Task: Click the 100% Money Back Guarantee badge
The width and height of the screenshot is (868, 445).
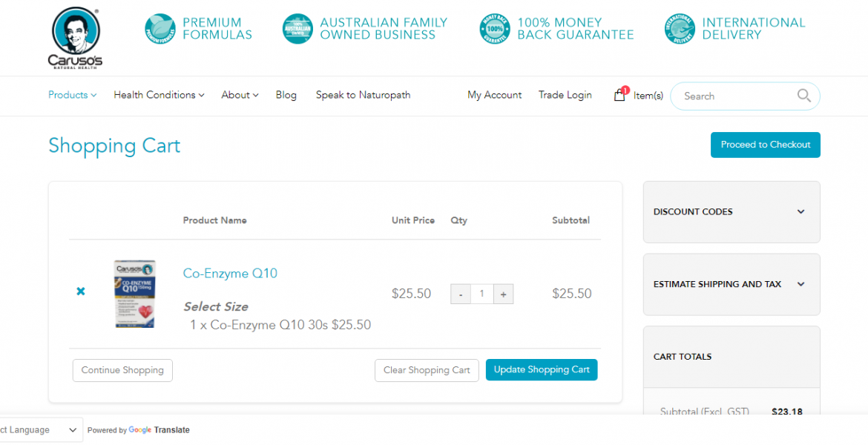Action: (495, 29)
